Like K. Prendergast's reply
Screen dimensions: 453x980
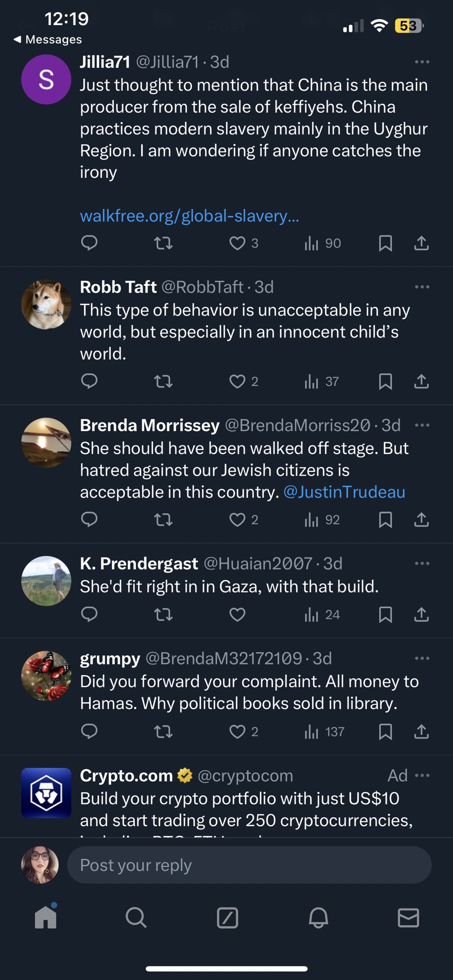point(238,614)
